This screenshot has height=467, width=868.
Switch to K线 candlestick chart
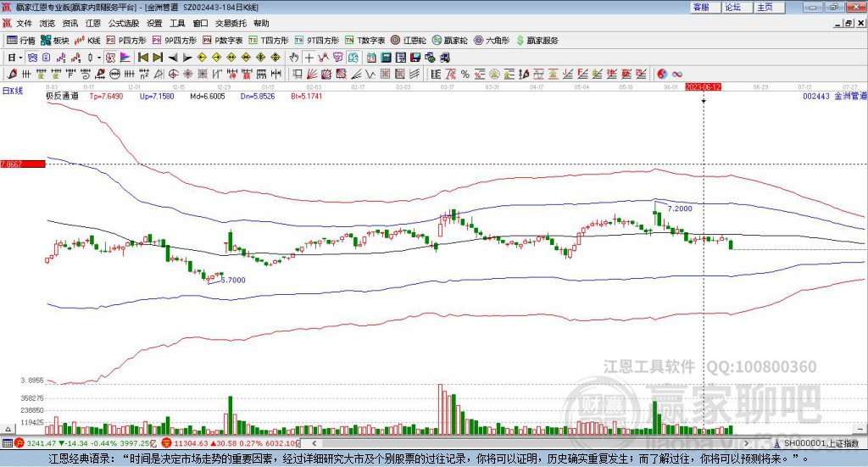click(x=87, y=41)
